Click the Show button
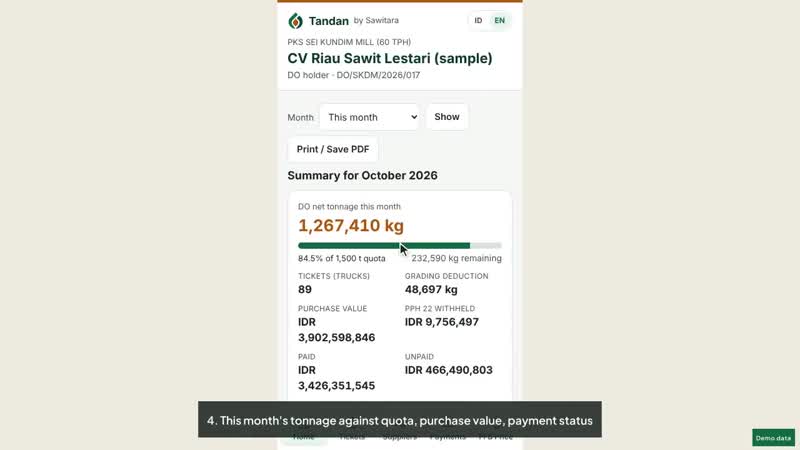The image size is (800, 450). point(447,117)
